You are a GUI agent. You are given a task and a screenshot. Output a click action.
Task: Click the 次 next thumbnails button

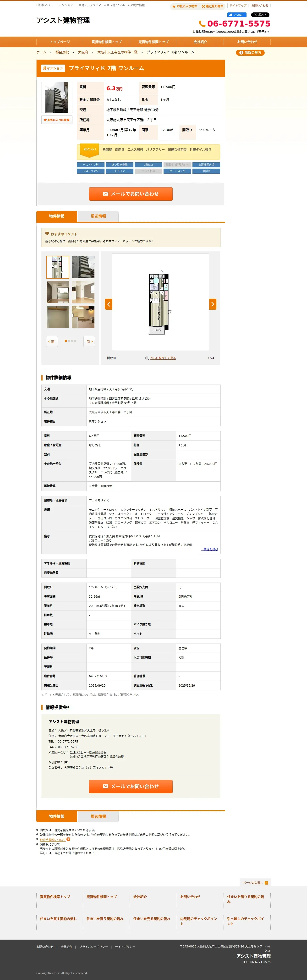89,341
